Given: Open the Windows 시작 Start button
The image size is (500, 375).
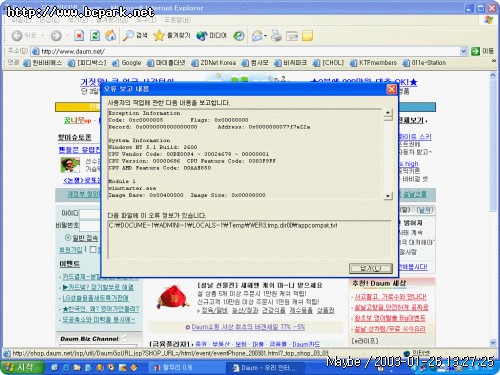Looking at the screenshot, I should click(22, 367).
